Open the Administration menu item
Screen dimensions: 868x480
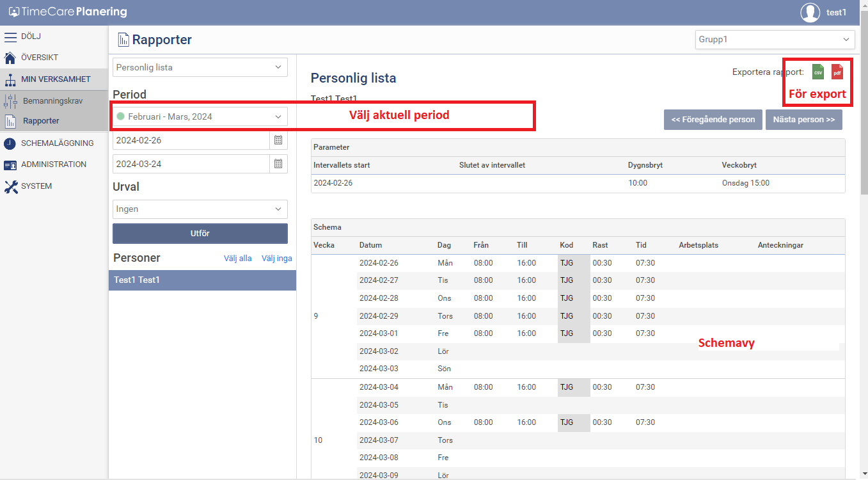[x=53, y=164]
